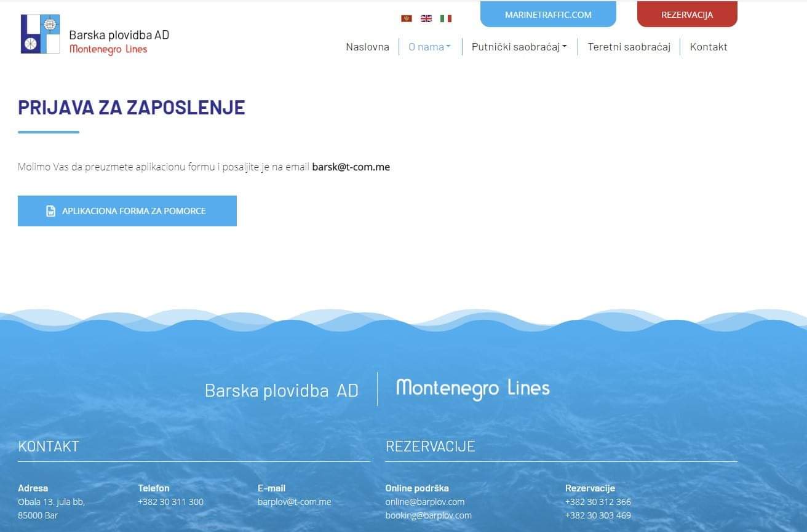This screenshot has height=532, width=807.
Task: Click the REZERVACIJE footer heading
Action: tap(431, 447)
